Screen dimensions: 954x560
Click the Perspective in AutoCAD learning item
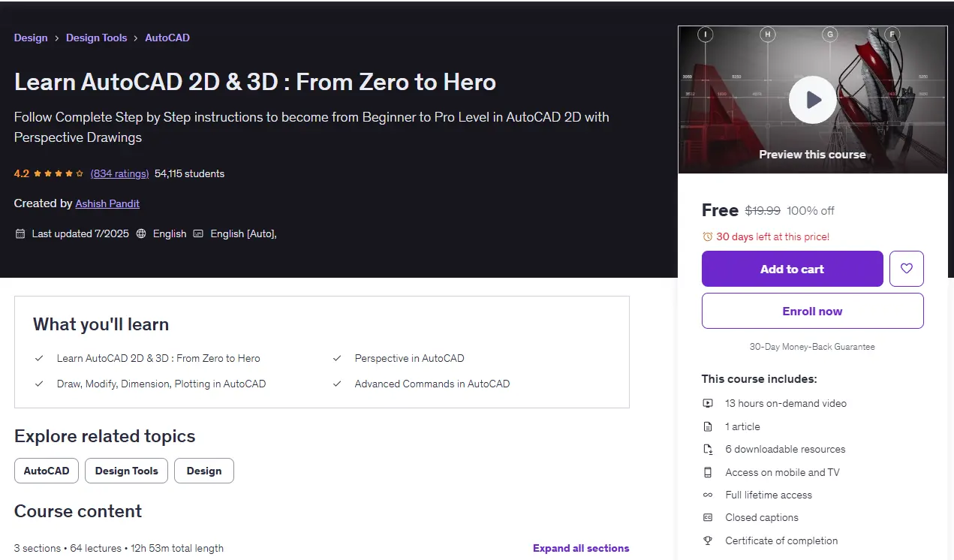coord(410,358)
